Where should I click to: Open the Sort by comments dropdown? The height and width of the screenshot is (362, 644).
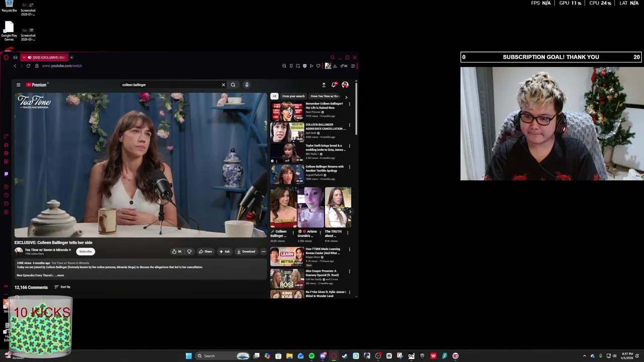click(x=62, y=287)
